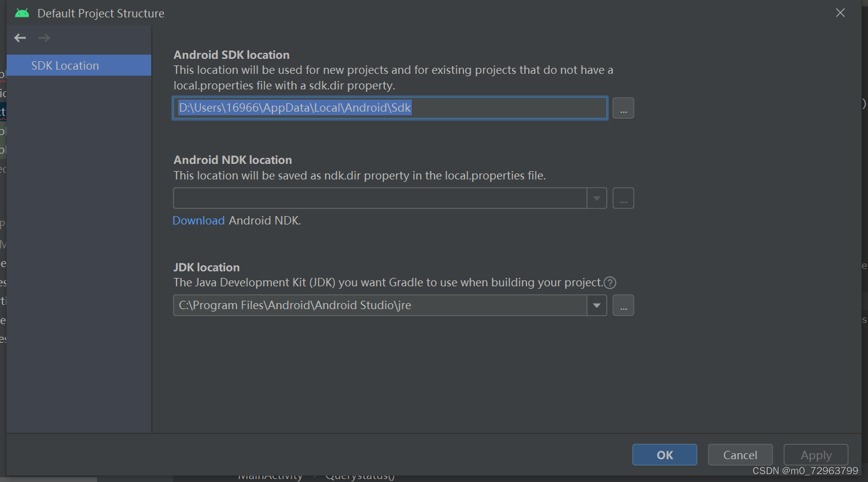Click the JDK location path field

[380, 305]
